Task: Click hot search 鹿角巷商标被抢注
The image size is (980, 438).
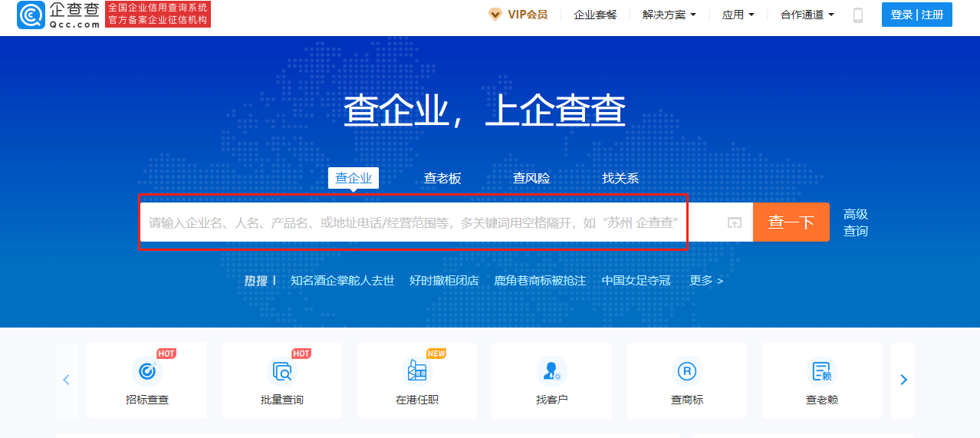Action: 540,281
